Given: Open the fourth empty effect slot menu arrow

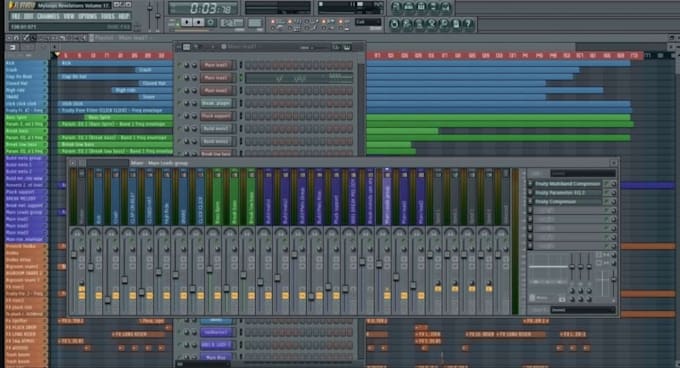Looking at the screenshot, I should 530,211.
